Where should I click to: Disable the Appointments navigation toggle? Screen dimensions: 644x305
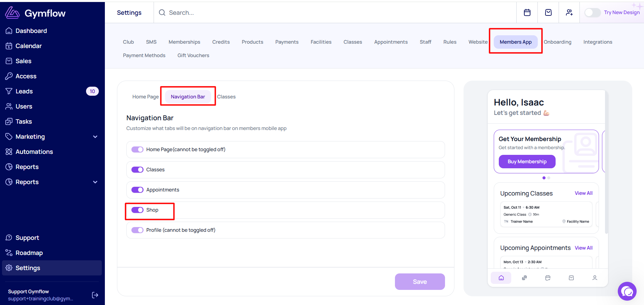(x=137, y=190)
